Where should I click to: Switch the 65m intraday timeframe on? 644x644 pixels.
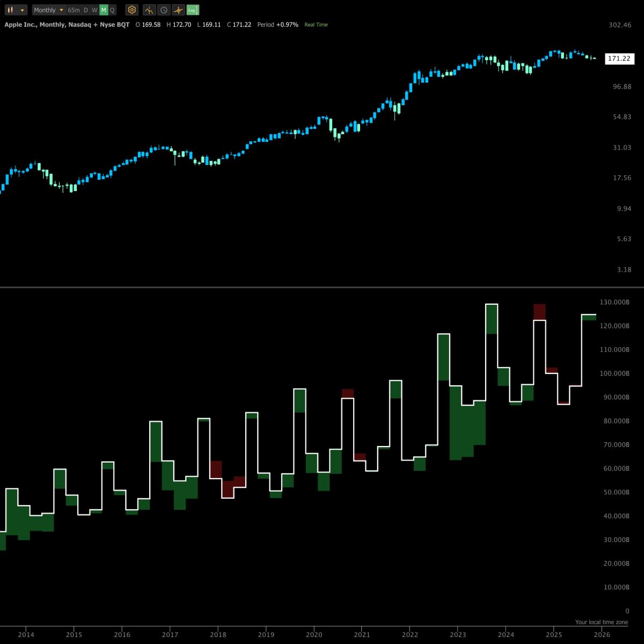[x=74, y=10]
